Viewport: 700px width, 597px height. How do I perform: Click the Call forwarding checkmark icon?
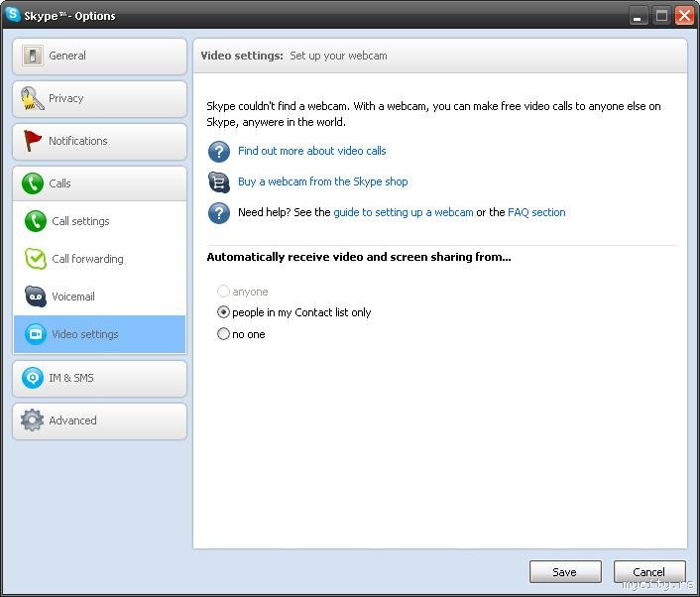coord(36,259)
